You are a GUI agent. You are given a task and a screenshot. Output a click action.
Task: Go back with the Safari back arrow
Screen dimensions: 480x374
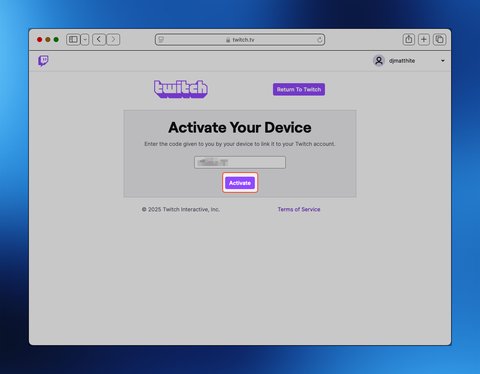[x=99, y=40]
